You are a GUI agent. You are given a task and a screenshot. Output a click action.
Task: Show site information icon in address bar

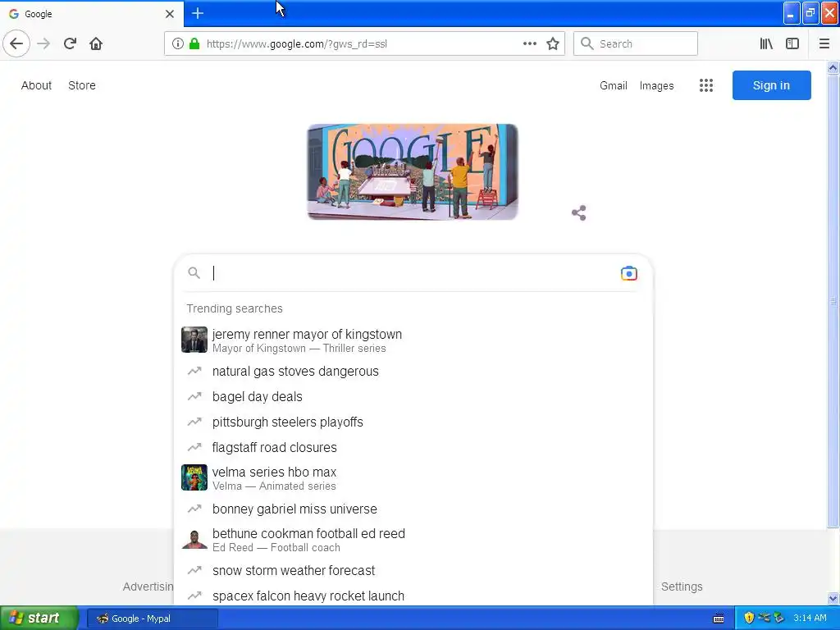[178, 43]
